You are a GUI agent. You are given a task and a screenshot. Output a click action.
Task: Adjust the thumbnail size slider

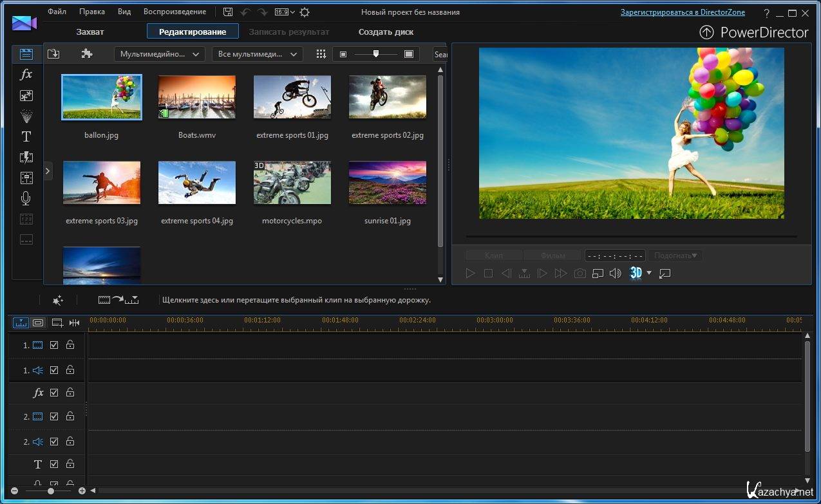click(376, 54)
